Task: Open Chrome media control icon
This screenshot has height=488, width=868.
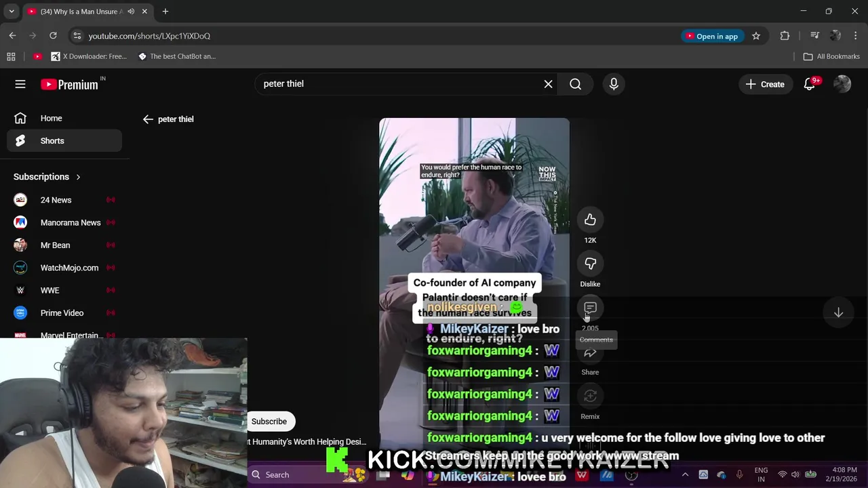Action: coord(814,36)
